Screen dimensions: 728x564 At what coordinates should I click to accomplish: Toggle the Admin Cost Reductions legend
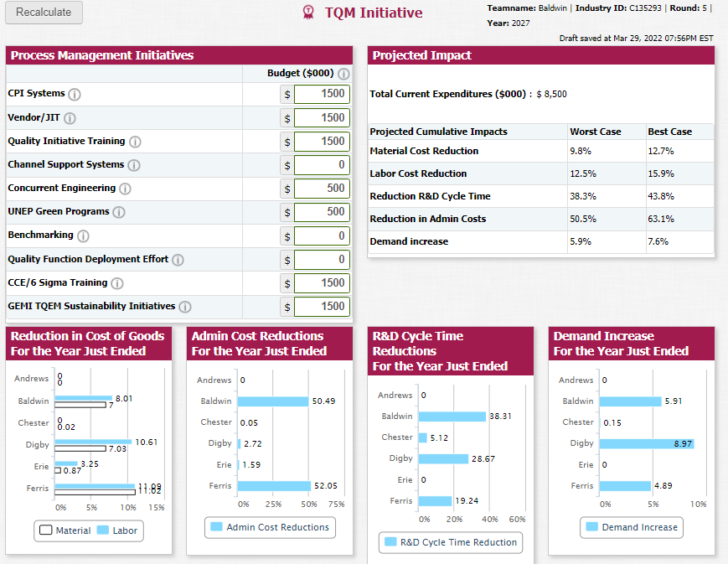[270, 527]
